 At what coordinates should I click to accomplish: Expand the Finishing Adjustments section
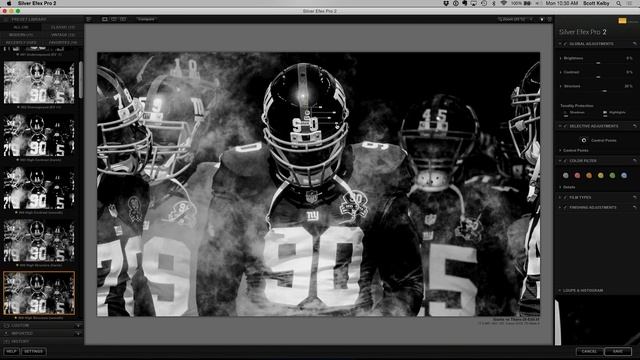click(560, 207)
